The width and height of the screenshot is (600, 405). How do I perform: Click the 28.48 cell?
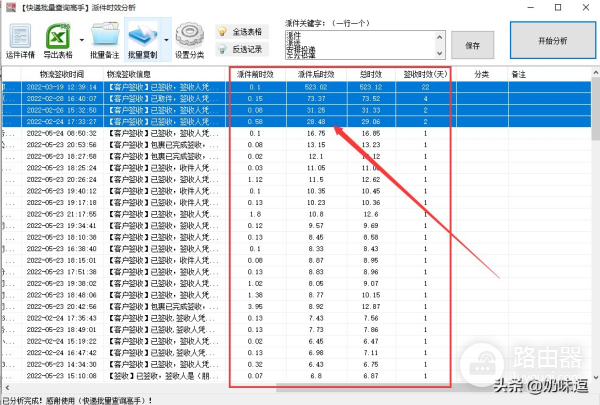click(316, 122)
